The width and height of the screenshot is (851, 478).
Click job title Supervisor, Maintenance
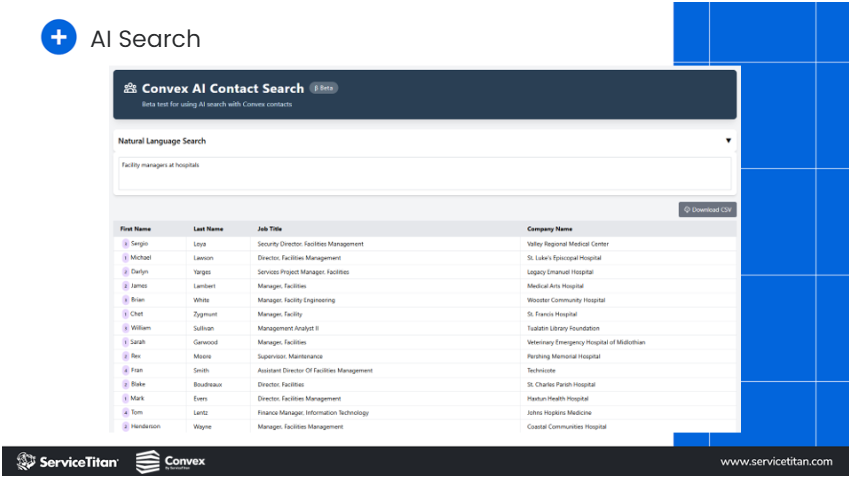point(290,357)
